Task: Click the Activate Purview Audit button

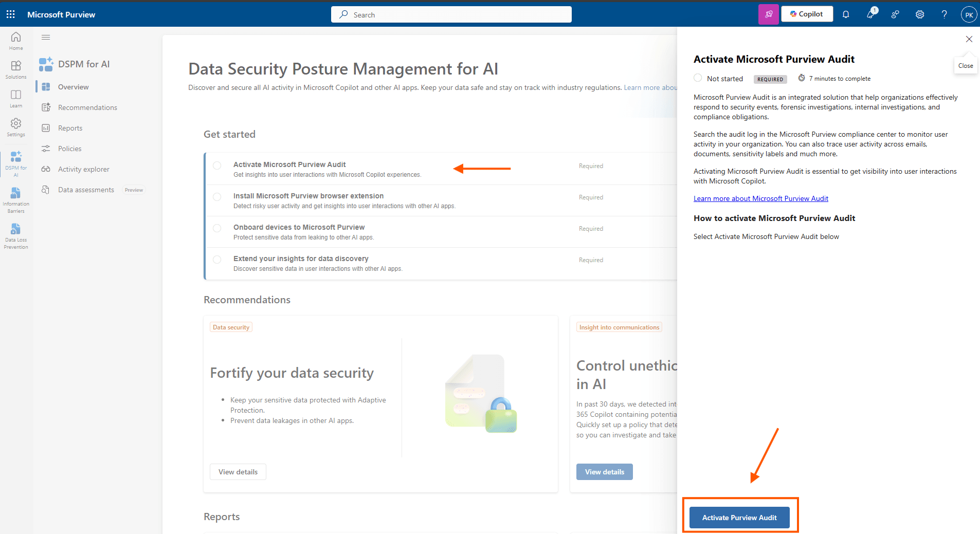Action: tap(739, 518)
